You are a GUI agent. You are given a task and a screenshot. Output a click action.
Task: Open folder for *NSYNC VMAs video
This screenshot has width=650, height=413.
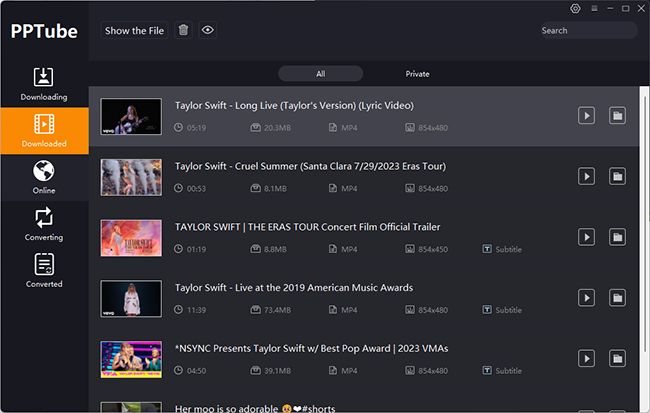pyautogui.click(x=617, y=359)
